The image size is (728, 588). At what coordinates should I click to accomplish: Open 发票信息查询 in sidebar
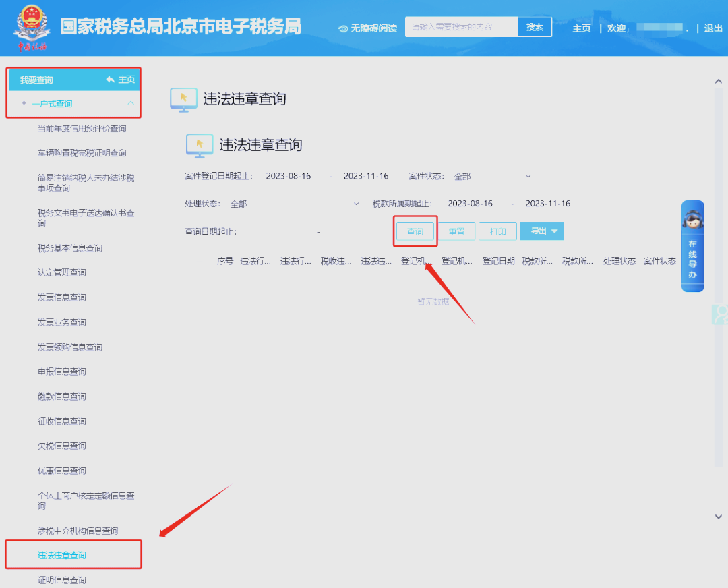62,298
